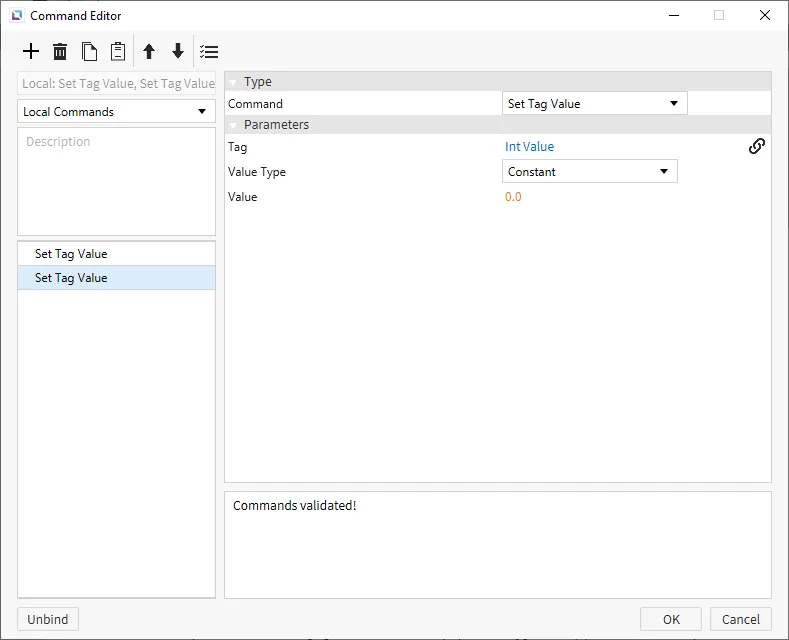Click the Cancel button
Viewport: 789px width, 640px height.
coord(741,619)
